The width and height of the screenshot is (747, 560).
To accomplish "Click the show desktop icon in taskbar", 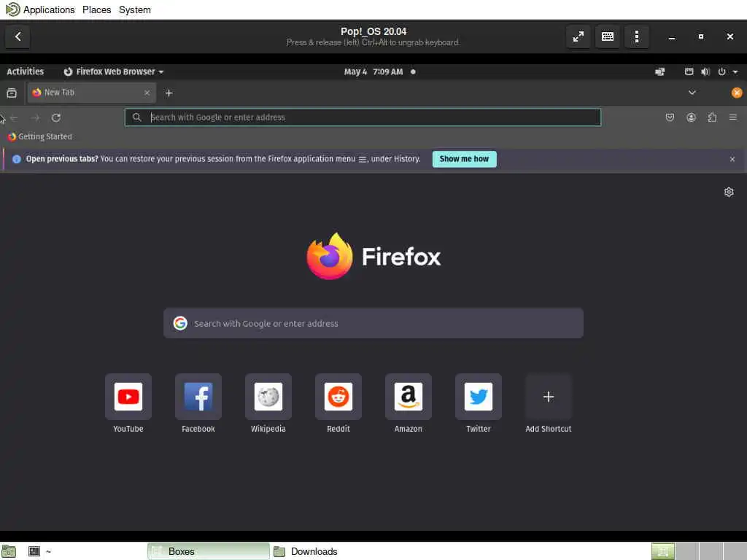I will 9,551.
